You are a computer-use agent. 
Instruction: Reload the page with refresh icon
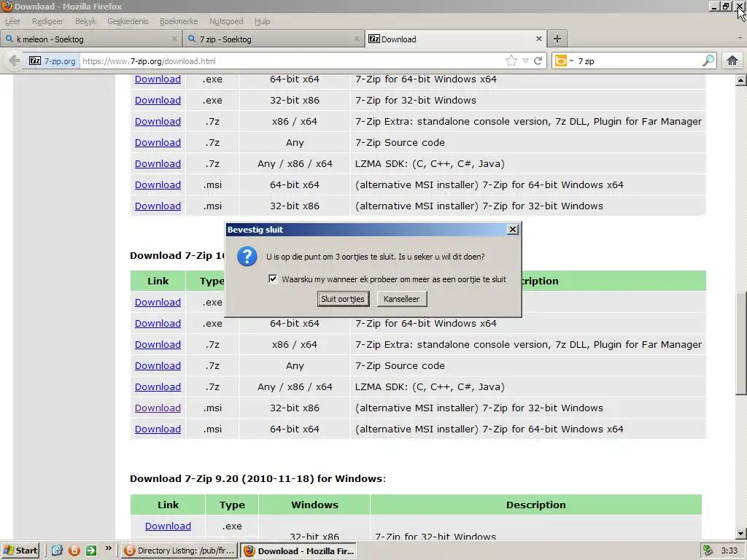538,61
